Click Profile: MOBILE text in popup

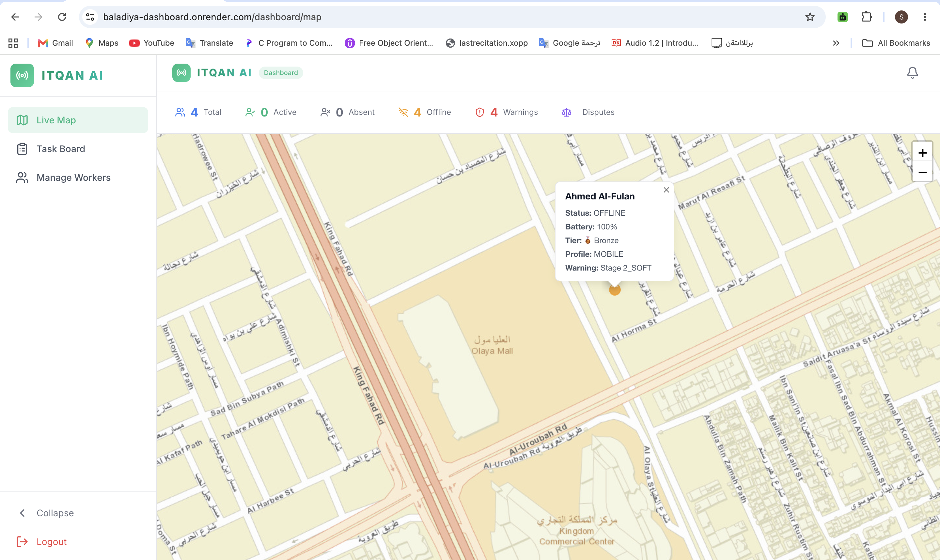point(594,254)
